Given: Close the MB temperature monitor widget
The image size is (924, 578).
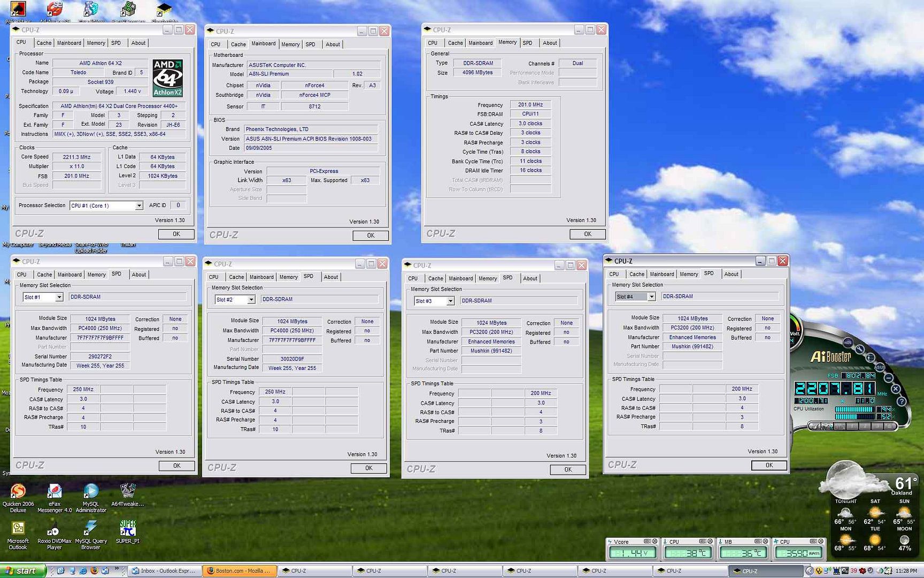Looking at the screenshot, I should (765, 541).
